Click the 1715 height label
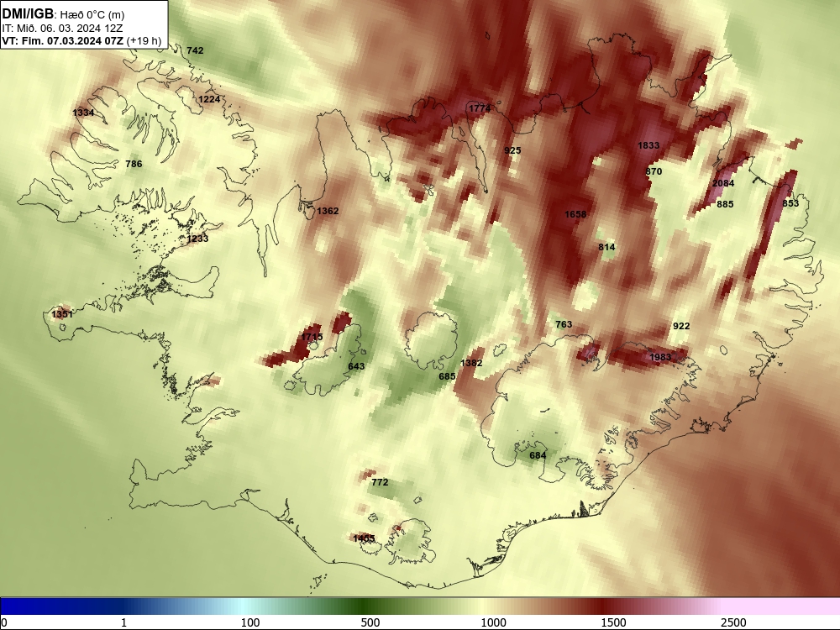 point(312,337)
